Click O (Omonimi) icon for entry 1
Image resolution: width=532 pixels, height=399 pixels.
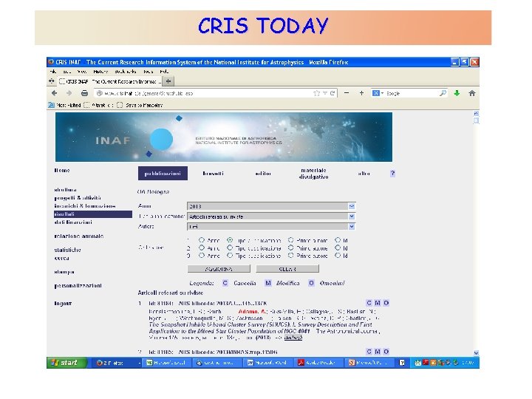tap(386, 303)
